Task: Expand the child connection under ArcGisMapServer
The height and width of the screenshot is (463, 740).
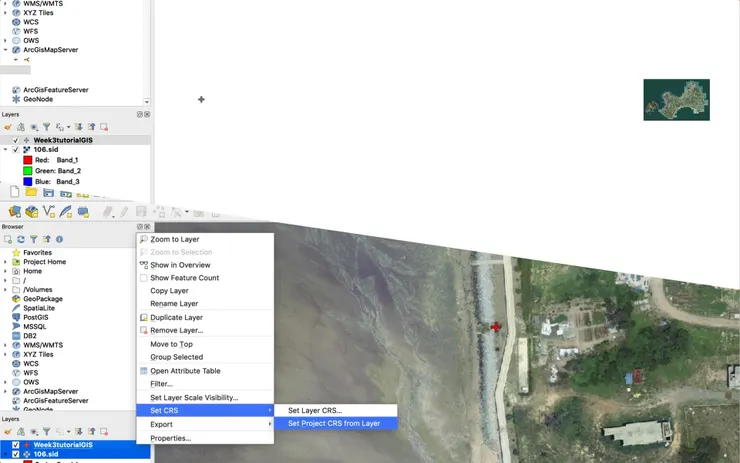Action: point(16,60)
